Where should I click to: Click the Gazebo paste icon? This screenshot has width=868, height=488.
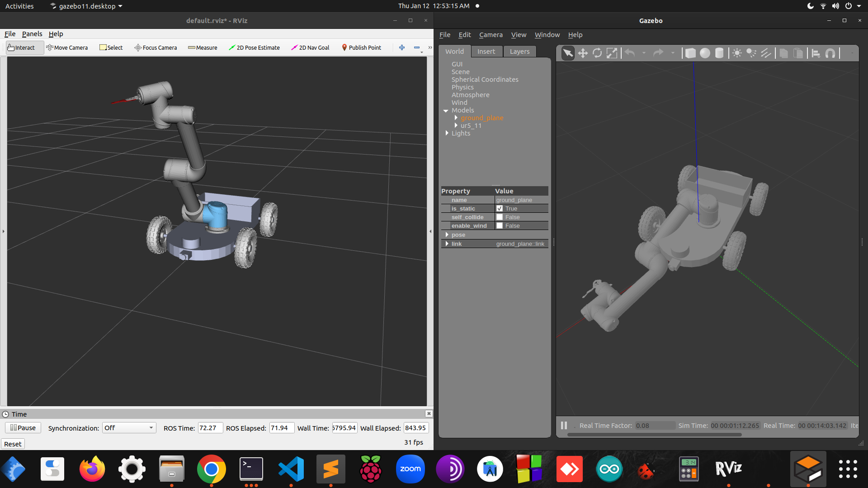pyautogui.click(x=798, y=53)
